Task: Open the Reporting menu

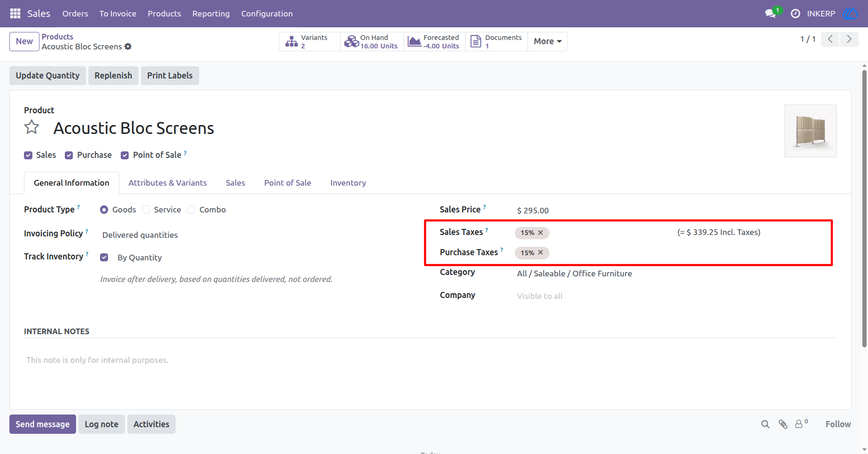Action: click(x=211, y=14)
